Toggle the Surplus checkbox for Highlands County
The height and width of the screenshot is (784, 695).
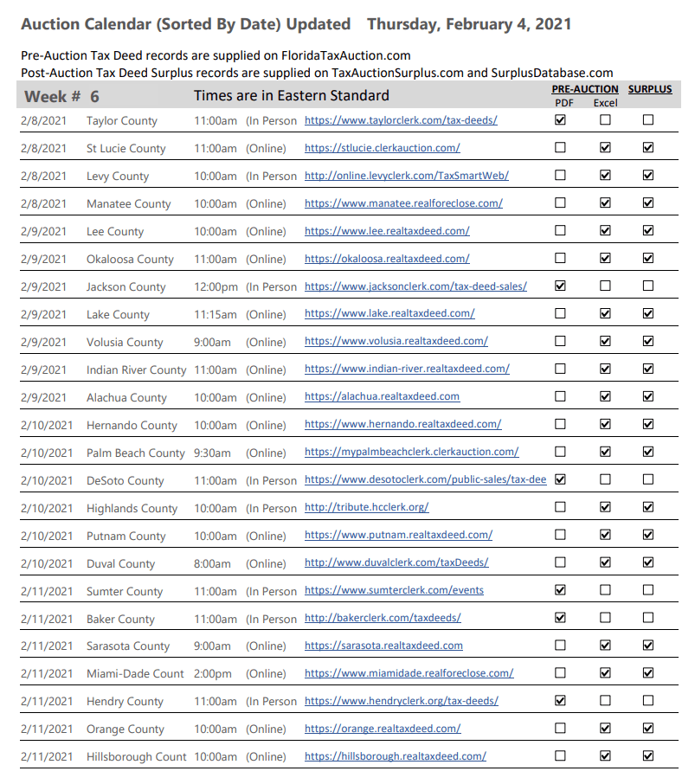point(648,507)
